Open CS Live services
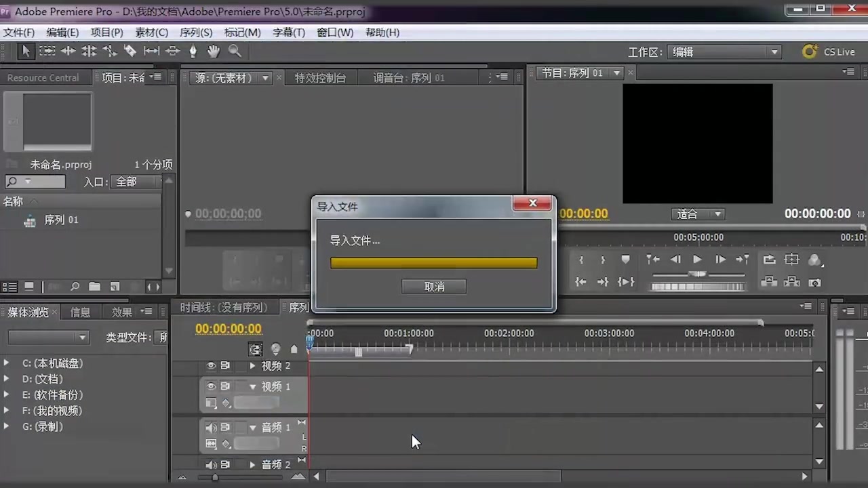This screenshot has height=488, width=868. (x=828, y=52)
